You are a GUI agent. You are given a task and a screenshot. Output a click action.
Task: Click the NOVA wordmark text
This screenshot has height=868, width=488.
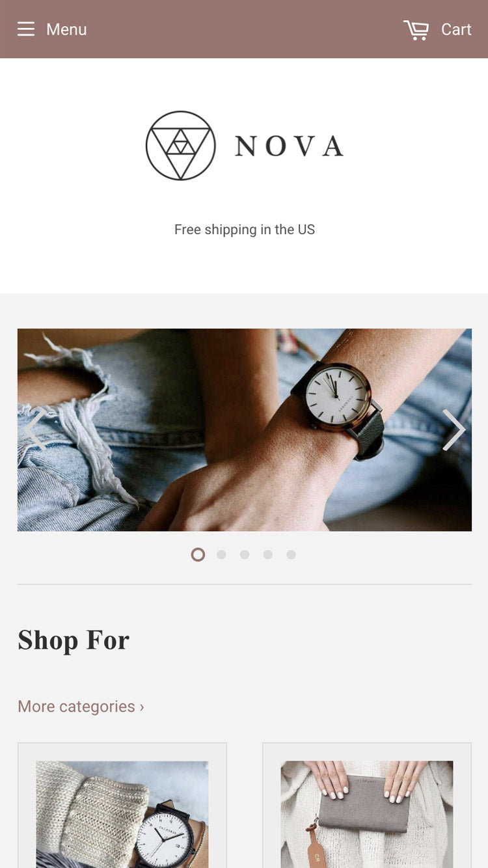[x=289, y=146]
